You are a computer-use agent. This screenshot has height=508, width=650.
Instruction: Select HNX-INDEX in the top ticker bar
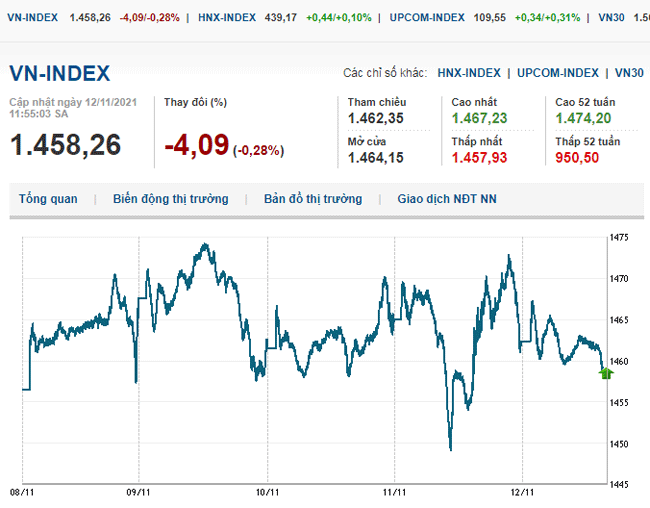click(x=225, y=18)
